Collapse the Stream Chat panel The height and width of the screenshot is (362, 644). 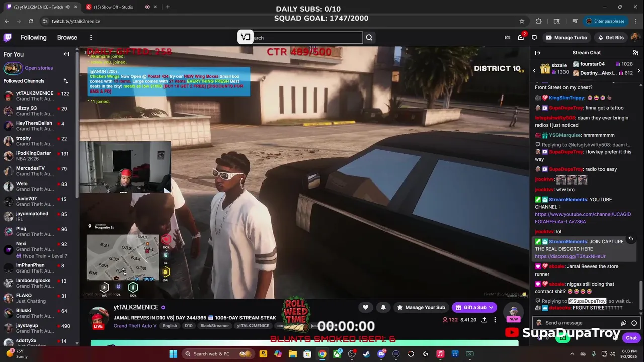[x=538, y=53]
